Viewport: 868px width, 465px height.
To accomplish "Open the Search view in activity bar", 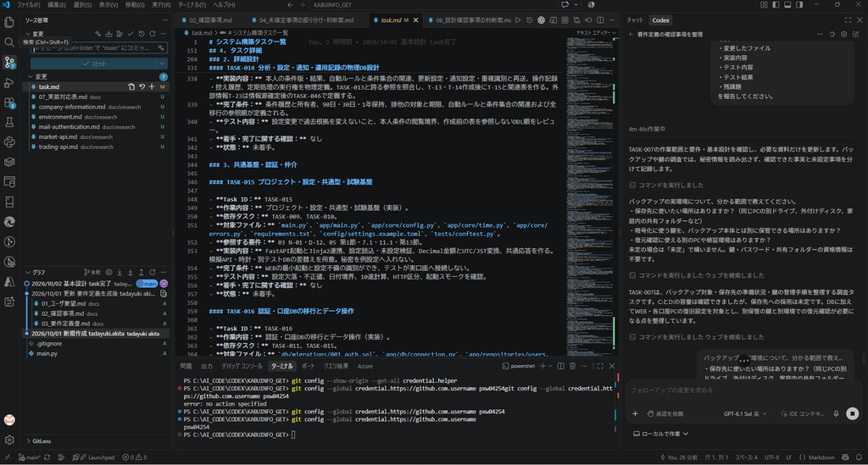I will 9,42.
